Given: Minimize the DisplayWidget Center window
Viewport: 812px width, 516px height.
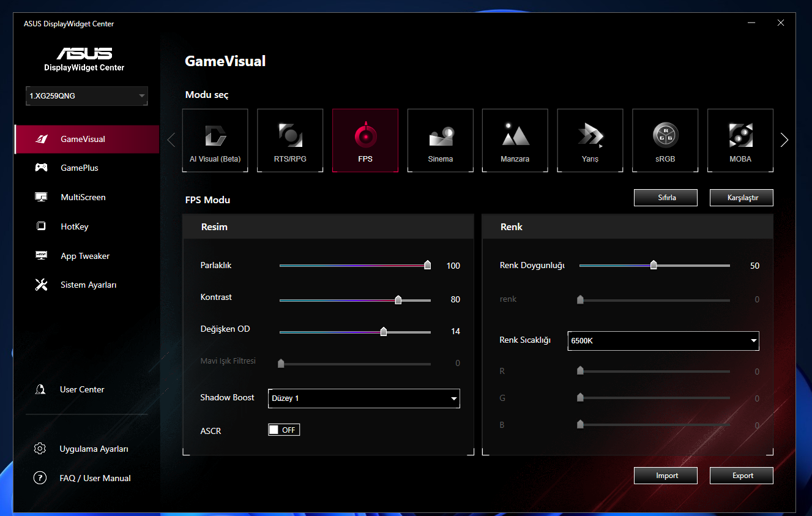Looking at the screenshot, I should click(751, 23).
